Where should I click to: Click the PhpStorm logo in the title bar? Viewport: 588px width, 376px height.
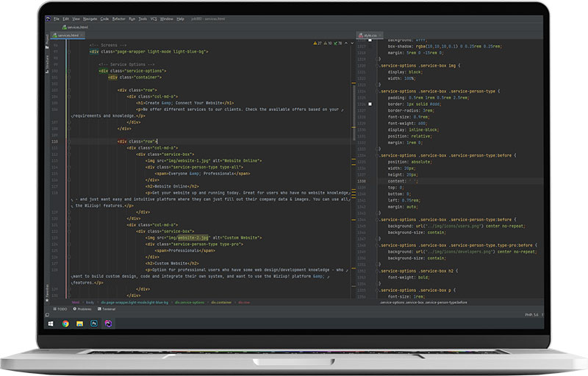click(49, 18)
